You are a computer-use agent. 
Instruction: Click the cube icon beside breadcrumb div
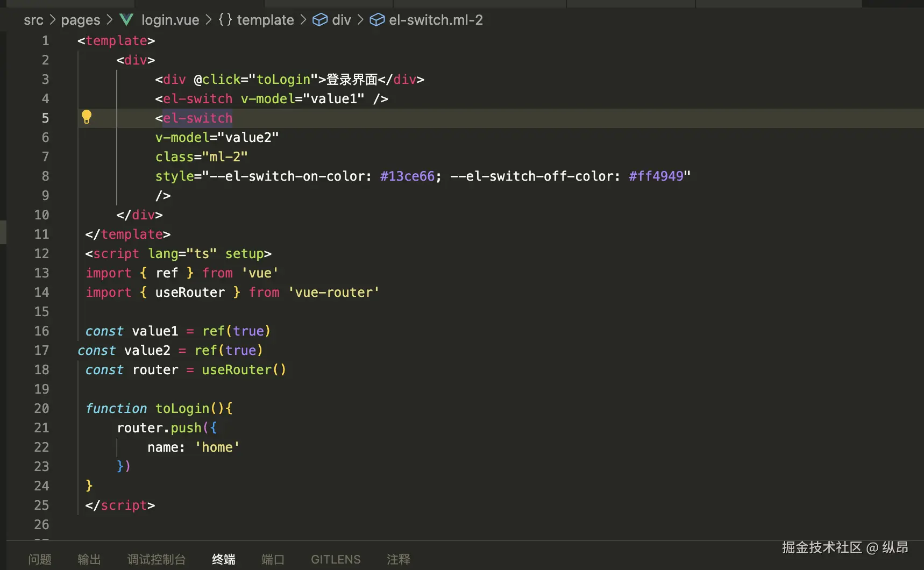[x=320, y=20]
